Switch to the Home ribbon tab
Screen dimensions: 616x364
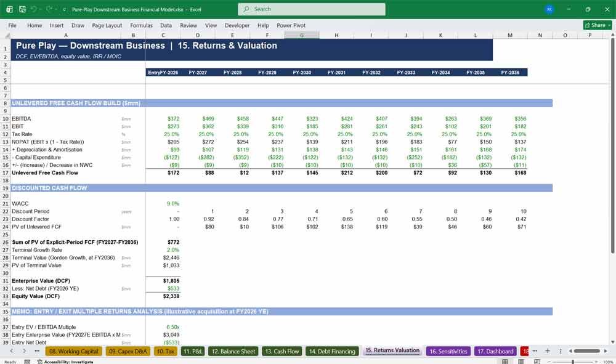tap(34, 25)
